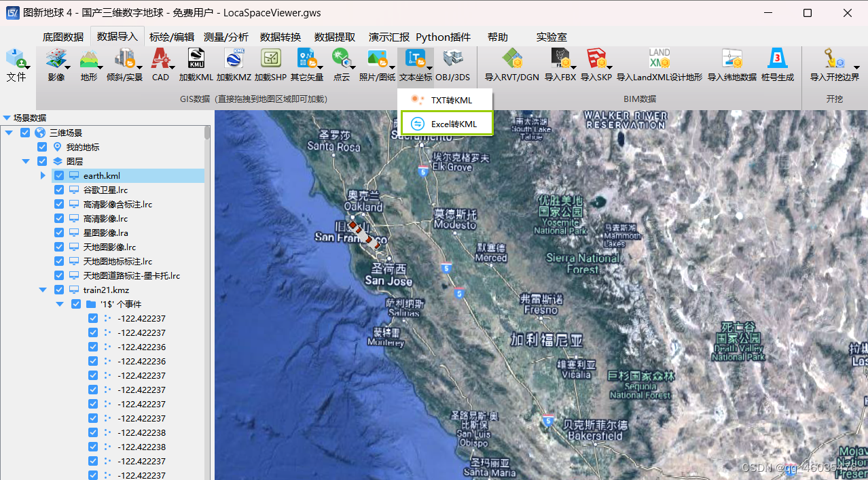This screenshot has height=480, width=868.
Task: Collapse the 图层 tree node
Action: [26, 161]
